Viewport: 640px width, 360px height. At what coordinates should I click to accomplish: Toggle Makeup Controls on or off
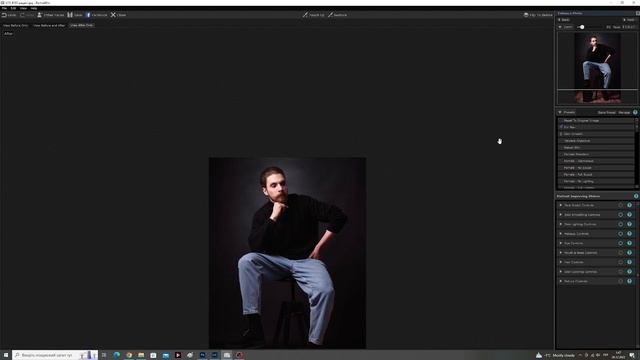(x=620, y=233)
